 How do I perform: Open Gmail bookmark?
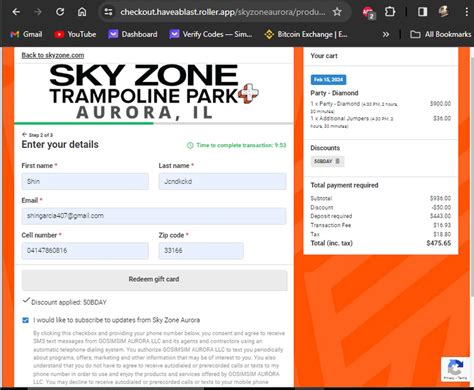click(x=26, y=34)
